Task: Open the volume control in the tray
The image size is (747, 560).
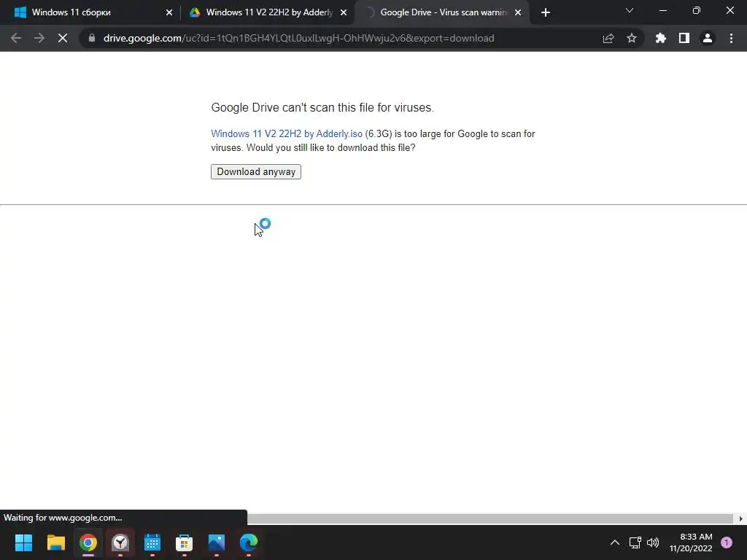Action: click(653, 542)
